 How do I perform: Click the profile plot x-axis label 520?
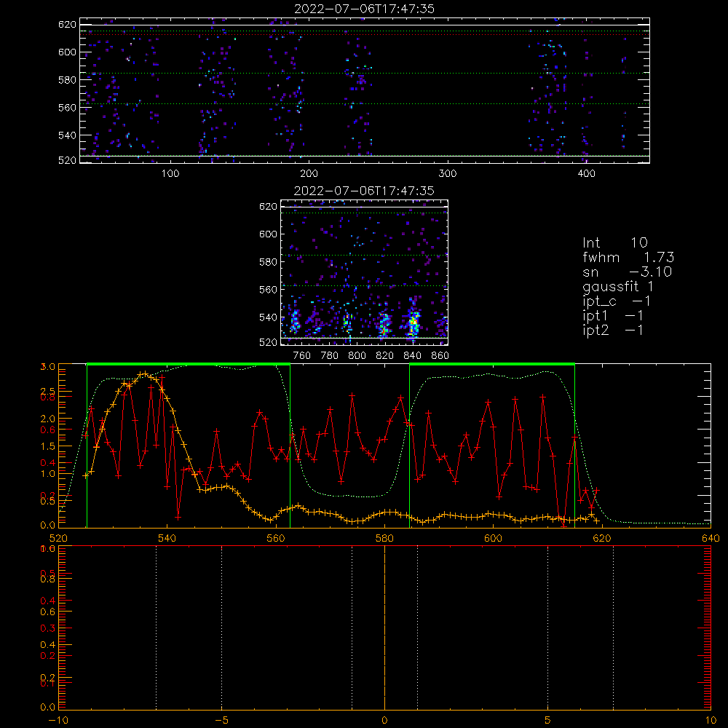(x=58, y=539)
